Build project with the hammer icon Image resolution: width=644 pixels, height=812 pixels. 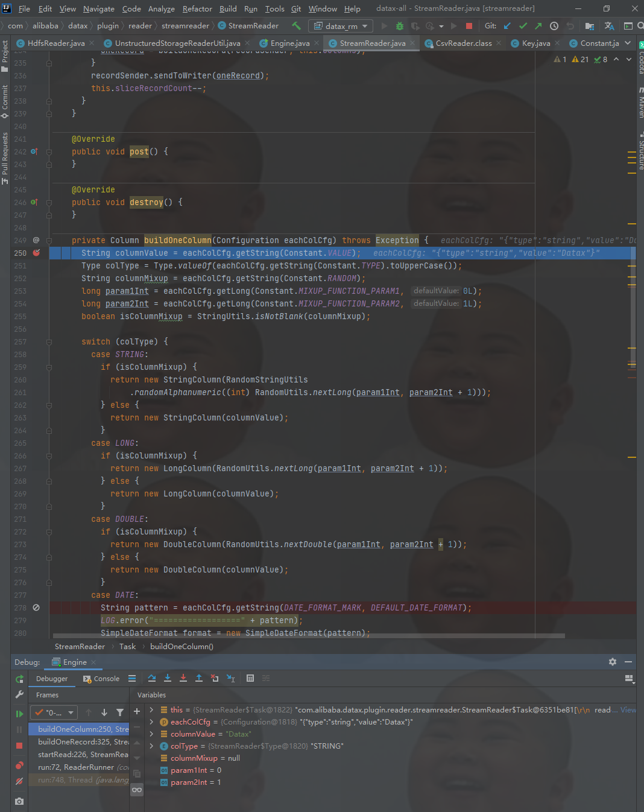click(296, 26)
